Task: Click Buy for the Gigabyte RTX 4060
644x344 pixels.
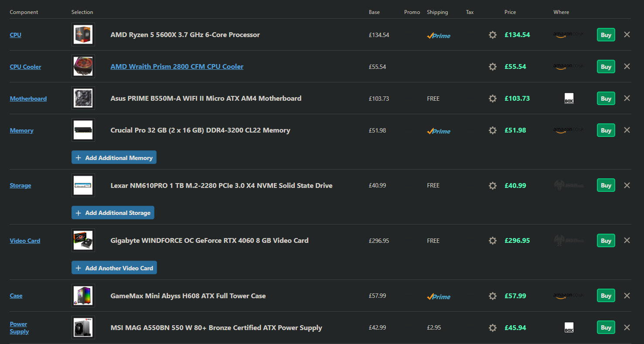Action: (x=606, y=241)
